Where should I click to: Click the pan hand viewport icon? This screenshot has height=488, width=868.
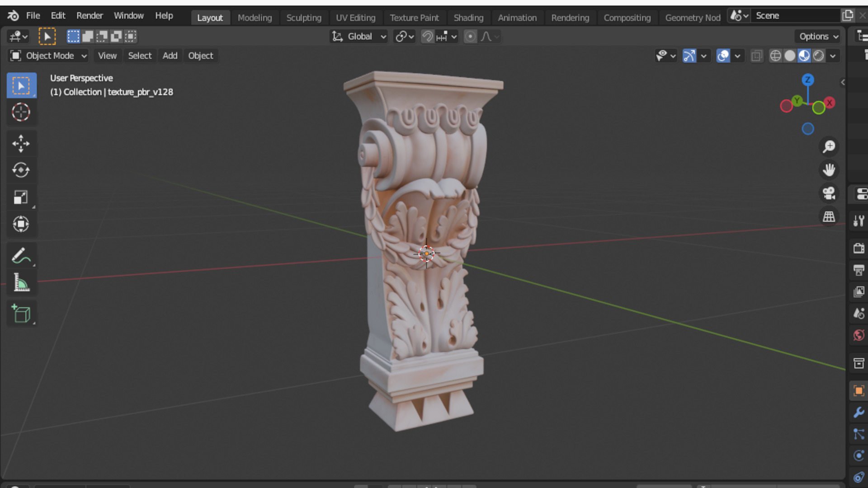click(829, 170)
